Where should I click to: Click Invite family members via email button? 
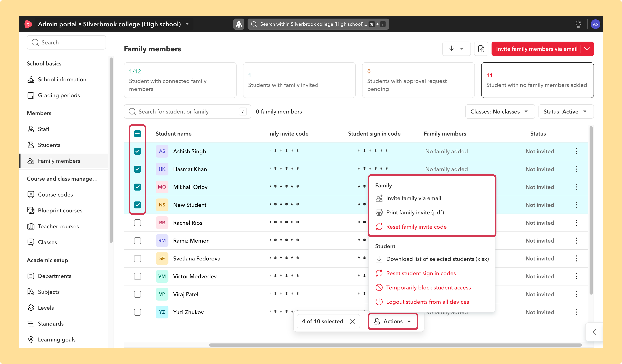[x=537, y=49]
